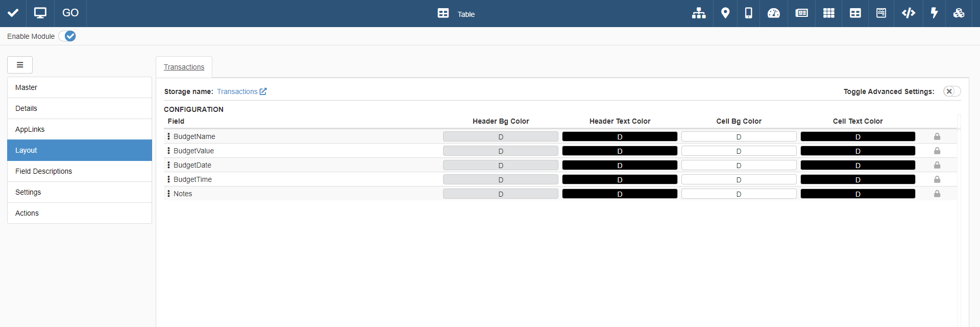Click the checkmark save icon
Screen dimensions: 980x327
coord(13,13)
